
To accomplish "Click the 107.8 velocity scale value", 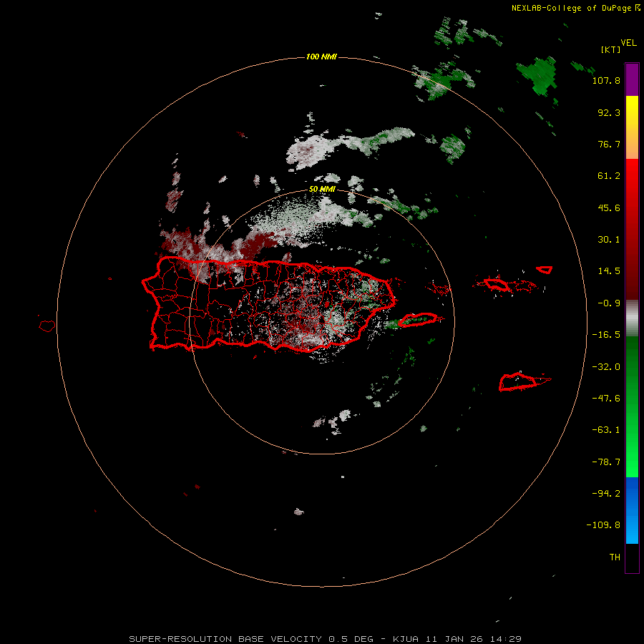I will pos(606,80).
